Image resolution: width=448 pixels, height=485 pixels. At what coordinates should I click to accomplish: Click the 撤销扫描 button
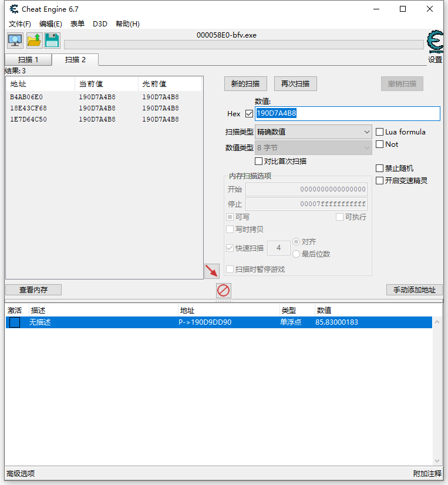pos(402,84)
